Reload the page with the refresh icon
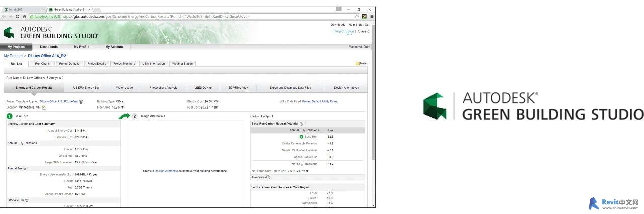The width and height of the screenshot is (644, 214). point(18,16)
